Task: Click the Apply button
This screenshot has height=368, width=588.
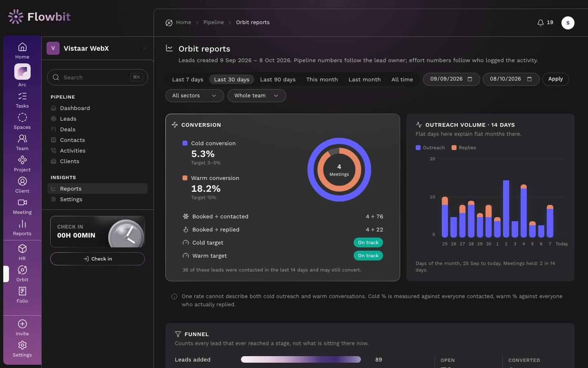Action: point(555,79)
